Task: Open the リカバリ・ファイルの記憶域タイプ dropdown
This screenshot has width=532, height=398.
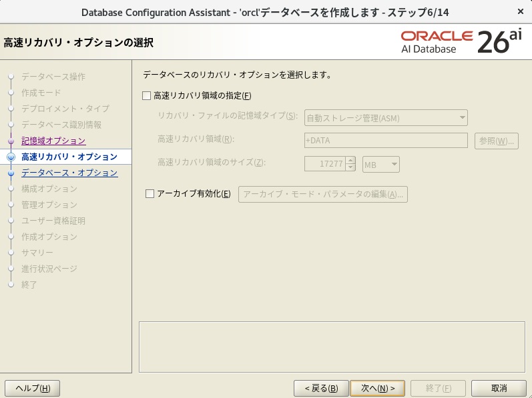Action: click(386, 118)
